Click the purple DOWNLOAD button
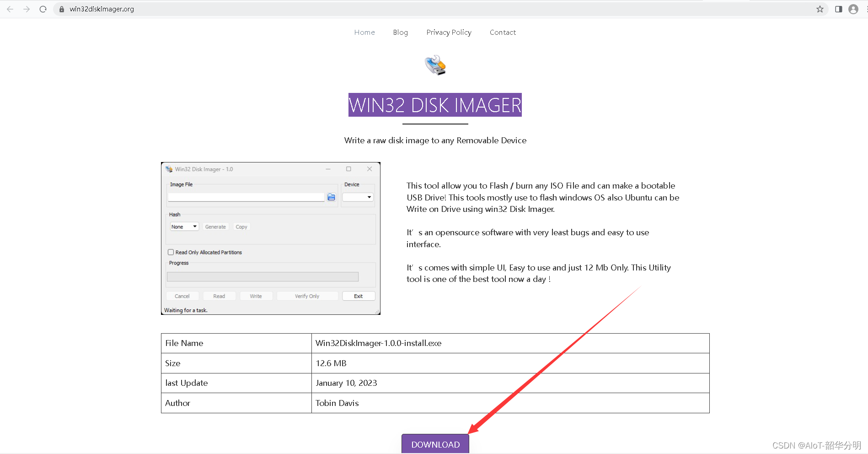The image size is (868, 454). [x=435, y=444]
